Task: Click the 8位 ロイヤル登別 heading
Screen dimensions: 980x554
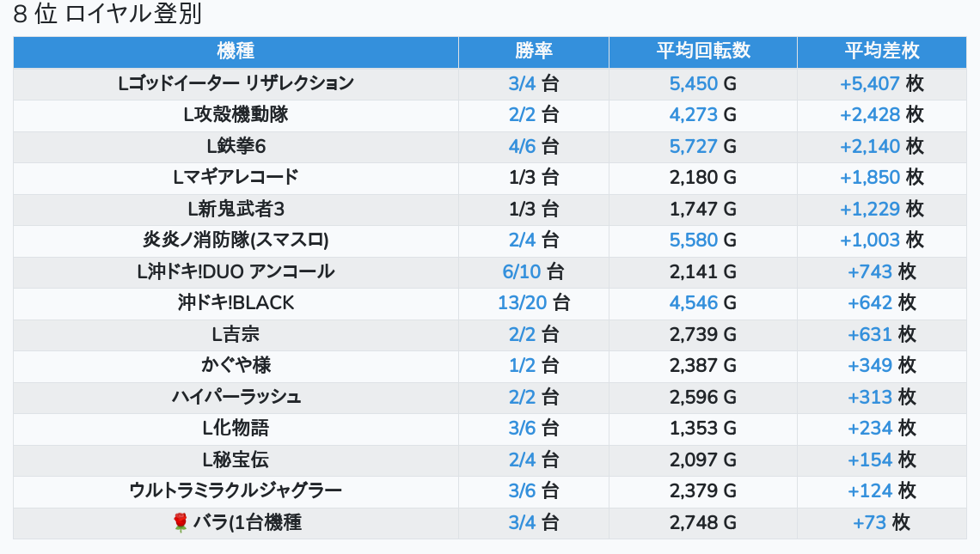Action: (108, 15)
